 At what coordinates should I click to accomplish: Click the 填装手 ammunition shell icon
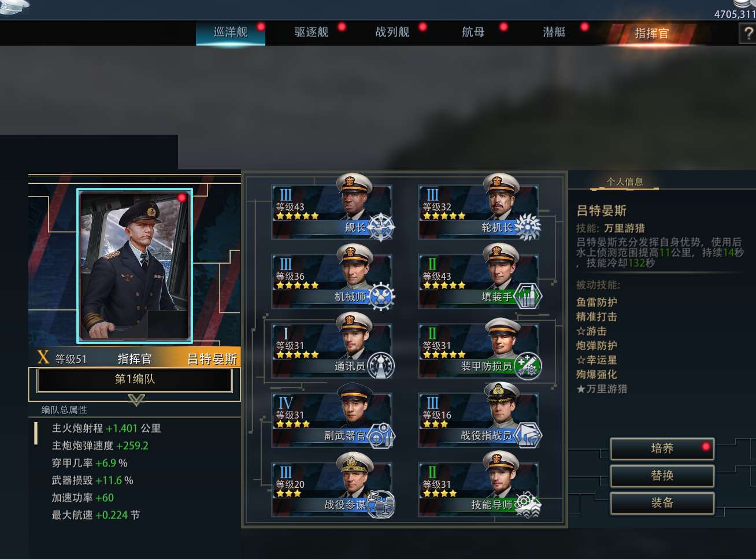click(x=528, y=297)
